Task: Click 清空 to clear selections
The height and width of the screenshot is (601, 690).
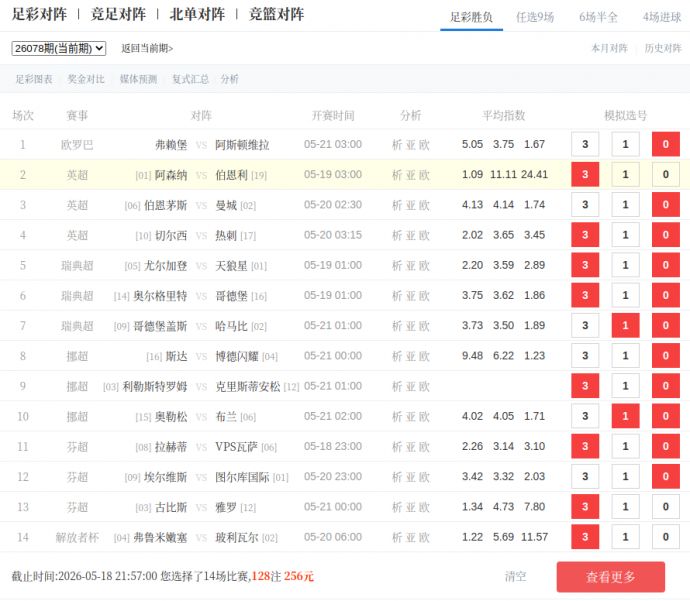Action: tap(515, 576)
